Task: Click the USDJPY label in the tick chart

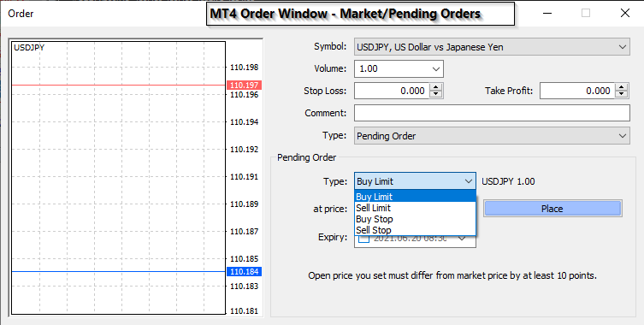Action: (x=29, y=48)
